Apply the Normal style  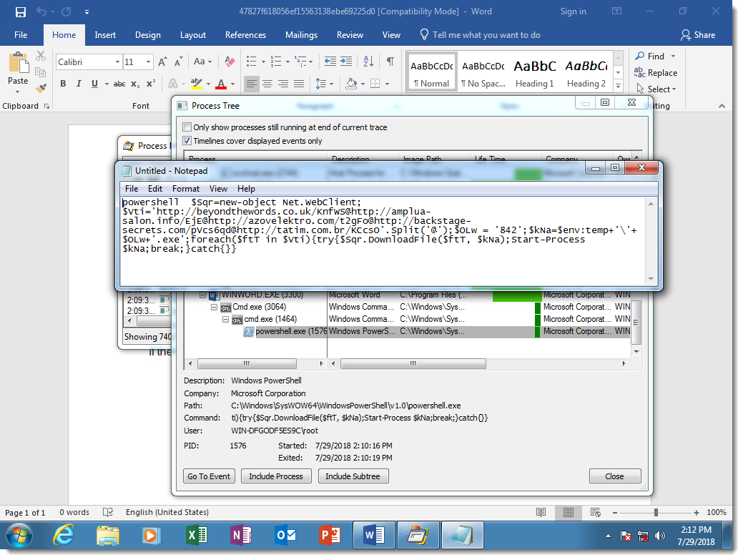coord(431,71)
